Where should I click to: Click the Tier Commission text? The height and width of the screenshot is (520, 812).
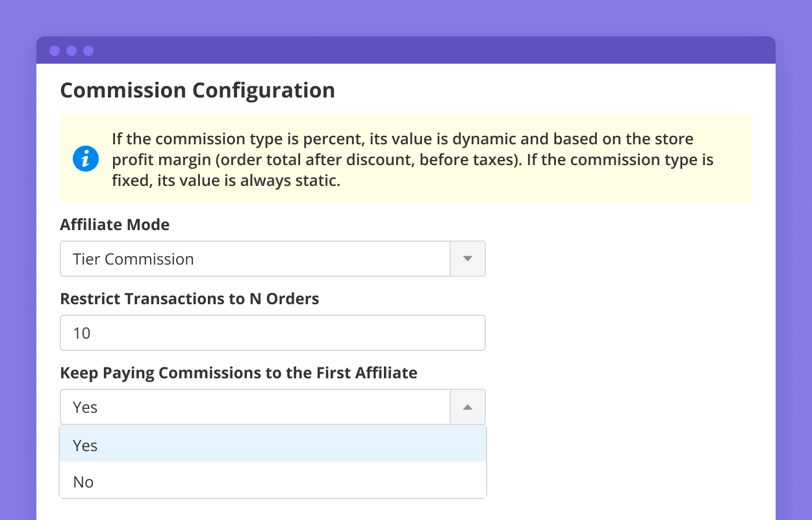[x=133, y=259]
